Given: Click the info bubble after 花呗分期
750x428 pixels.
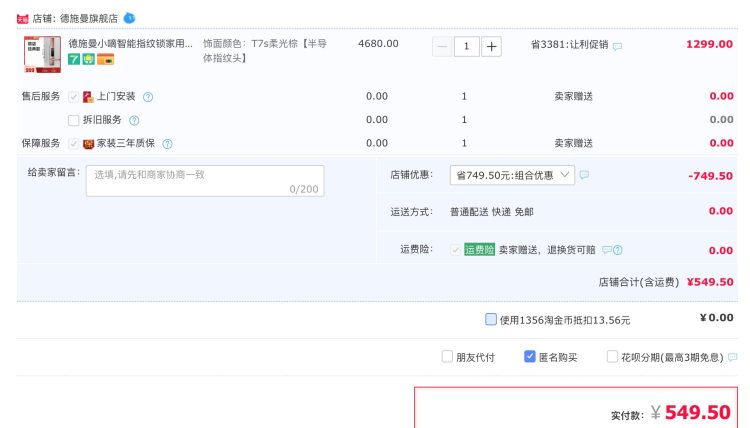Looking at the screenshot, I should pyautogui.click(x=732, y=357).
